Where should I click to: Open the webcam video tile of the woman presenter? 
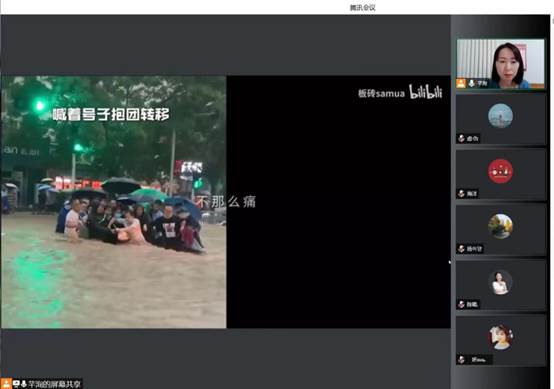pos(500,64)
